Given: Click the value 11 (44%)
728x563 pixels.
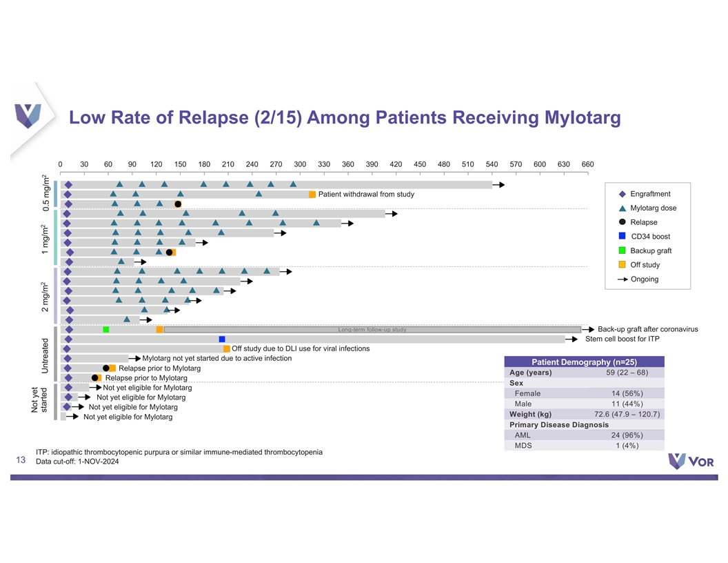Looking at the screenshot, I should pos(627,404).
